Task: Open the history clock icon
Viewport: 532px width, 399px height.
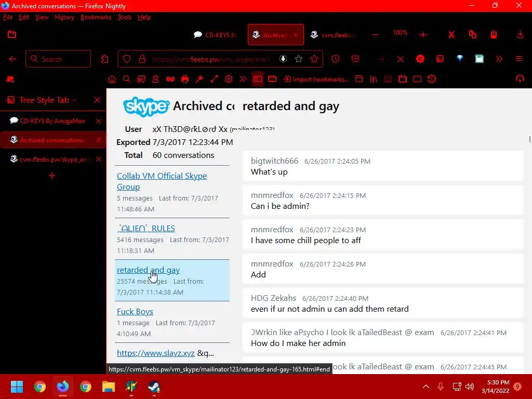Action: click(x=335, y=59)
